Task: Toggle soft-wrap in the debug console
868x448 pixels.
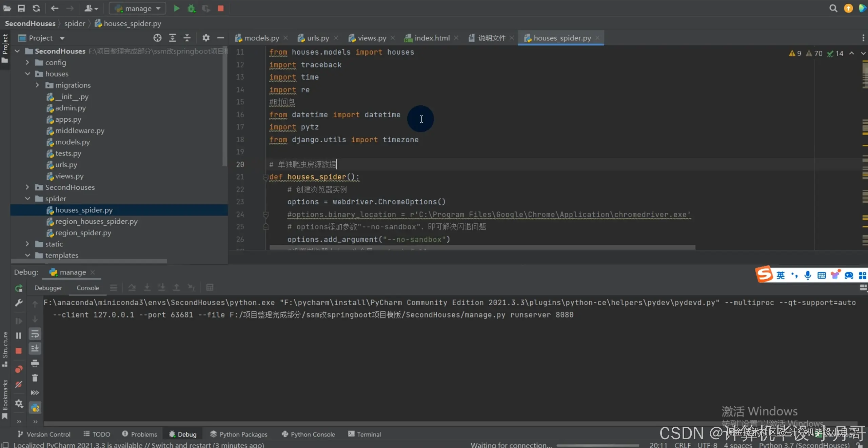Action: click(x=35, y=334)
